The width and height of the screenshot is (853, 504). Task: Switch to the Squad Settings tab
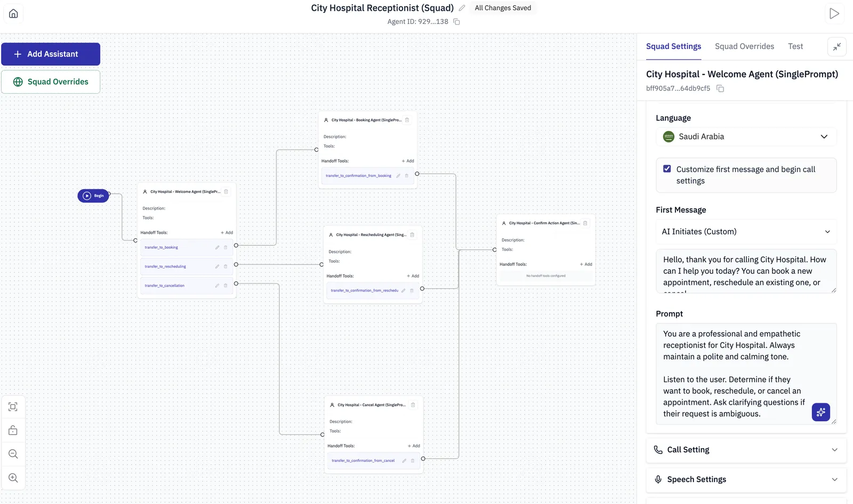click(673, 46)
